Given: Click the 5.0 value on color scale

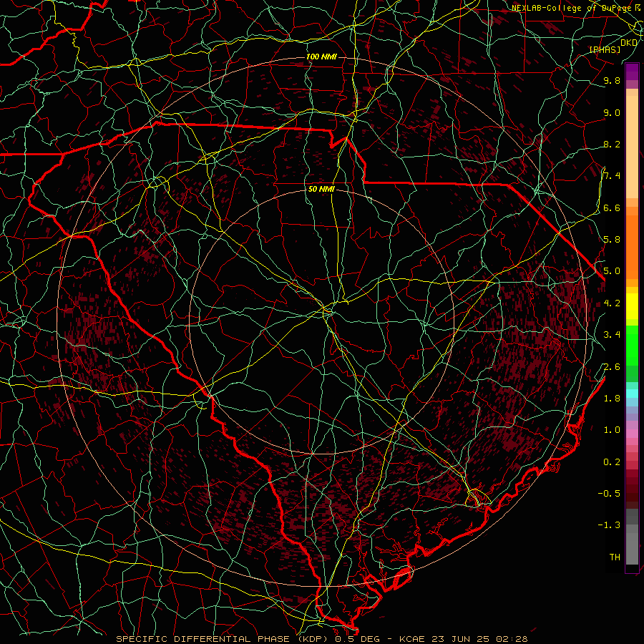Looking at the screenshot, I should pos(612,271).
